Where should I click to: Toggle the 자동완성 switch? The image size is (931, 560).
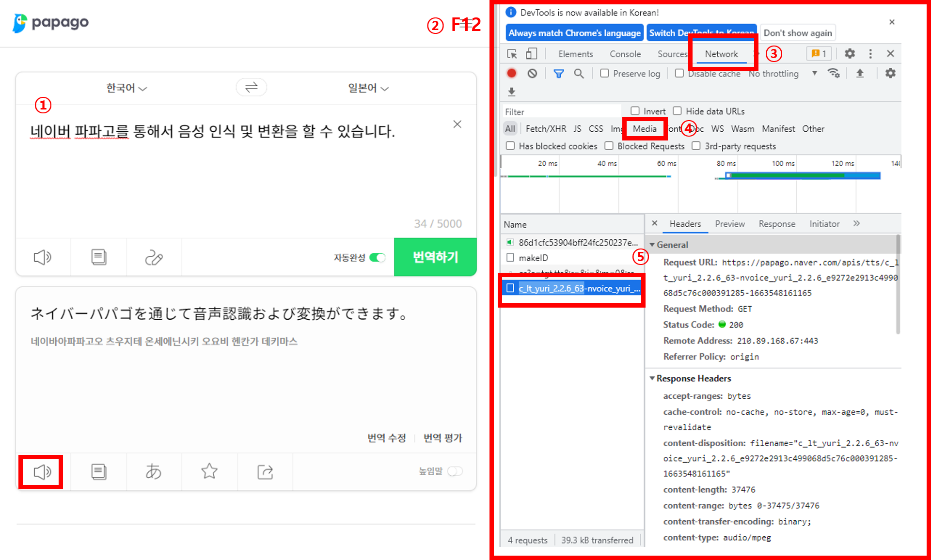(377, 257)
